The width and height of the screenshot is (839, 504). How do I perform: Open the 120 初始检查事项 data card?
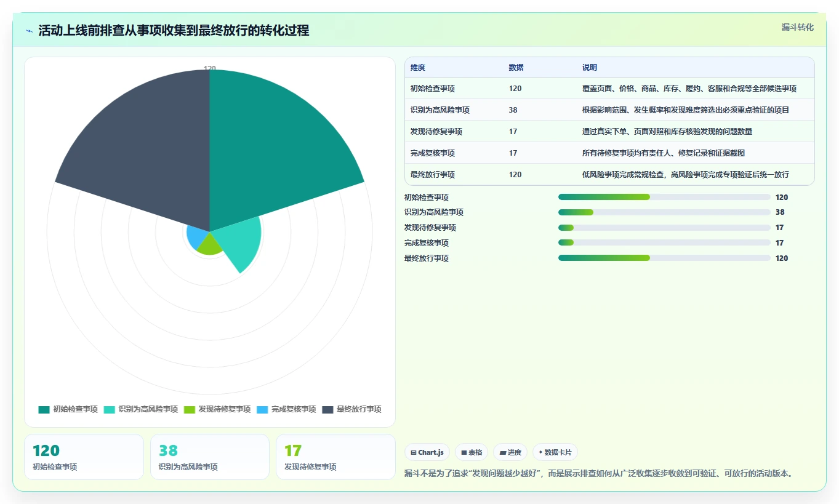(84, 457)
